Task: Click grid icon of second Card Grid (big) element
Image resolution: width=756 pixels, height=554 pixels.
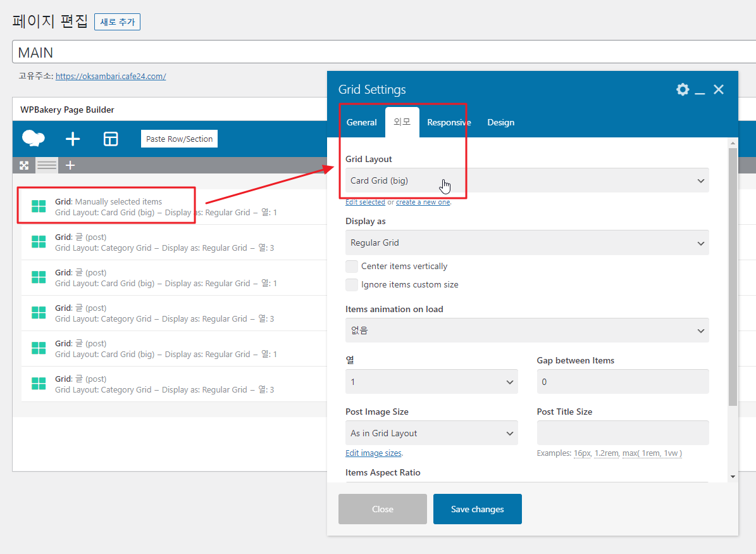Action: pos(39,277)
